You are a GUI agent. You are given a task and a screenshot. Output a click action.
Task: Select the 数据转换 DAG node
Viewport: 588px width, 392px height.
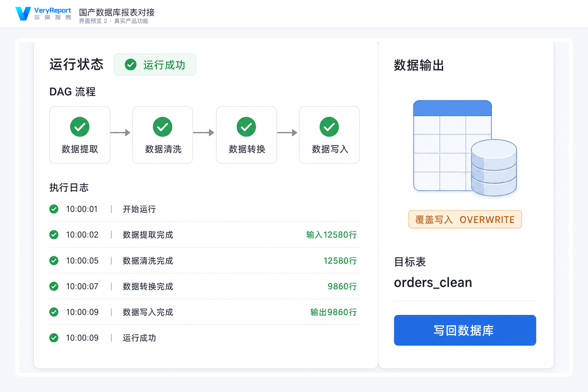coord(247,135)
